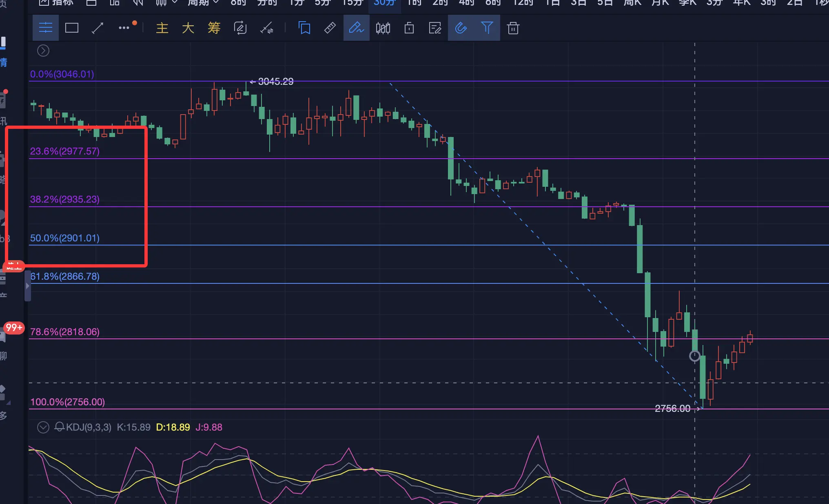Select the Fibonacci retracement lines tool
The image size is (829, 504).
point(45,28)
